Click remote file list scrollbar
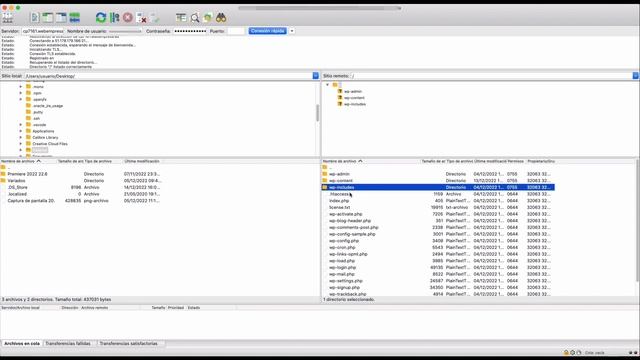 637,220
